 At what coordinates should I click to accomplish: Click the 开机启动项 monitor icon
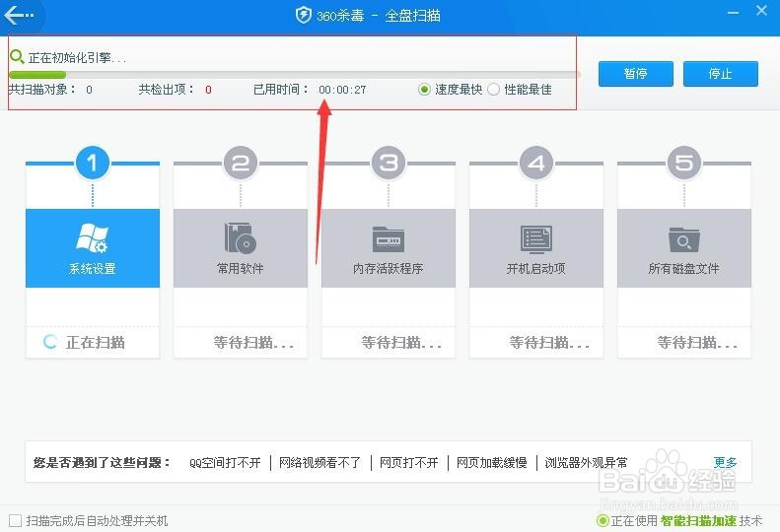click(x=536, y=239)
